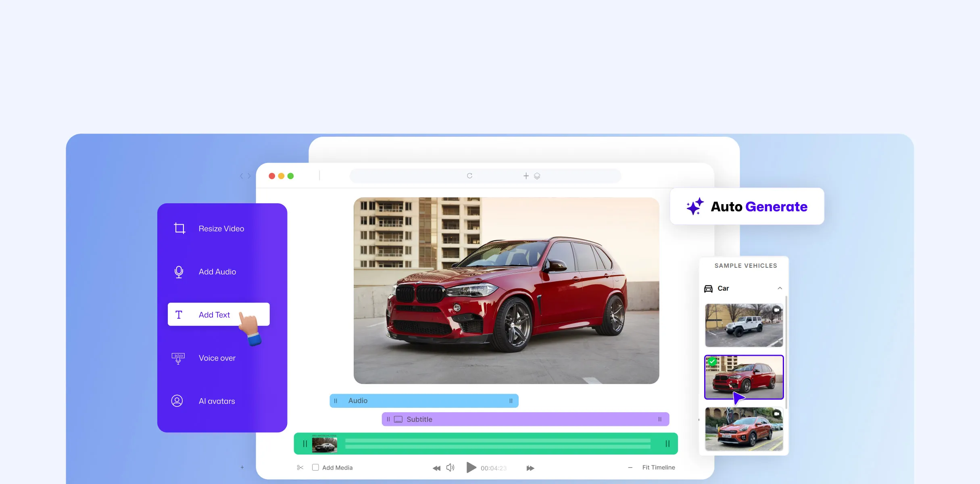Image resolution: width=980 pixels, height=484 pixels.
Task: Click the Add Media label
Action: (338, 467)
